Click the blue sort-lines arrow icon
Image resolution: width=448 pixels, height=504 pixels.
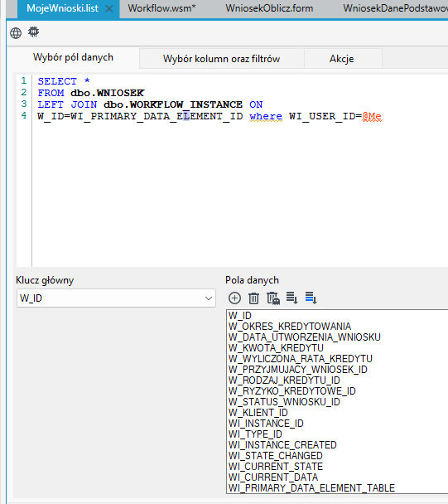(311, 298)
